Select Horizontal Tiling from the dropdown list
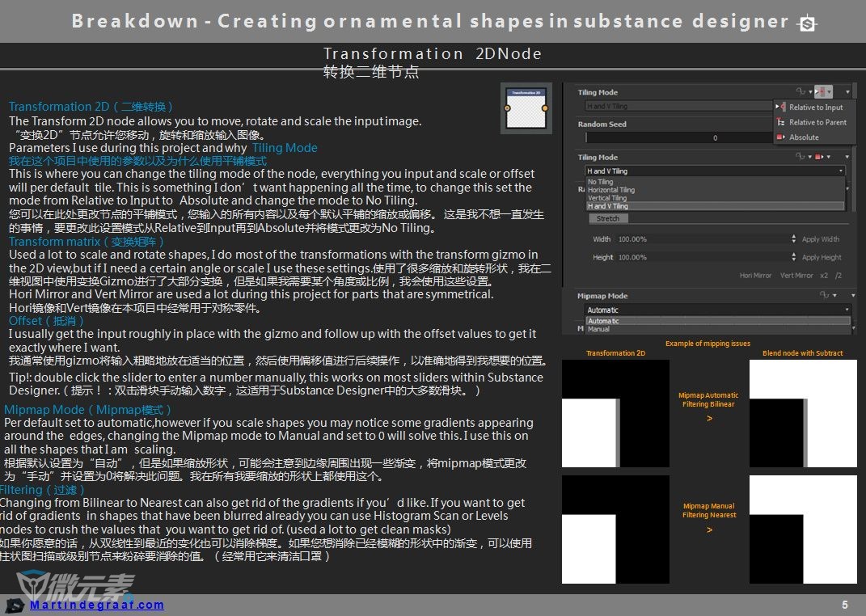Image resolution: width=866 pixels, height=616 pixels. tap(716, 190)
